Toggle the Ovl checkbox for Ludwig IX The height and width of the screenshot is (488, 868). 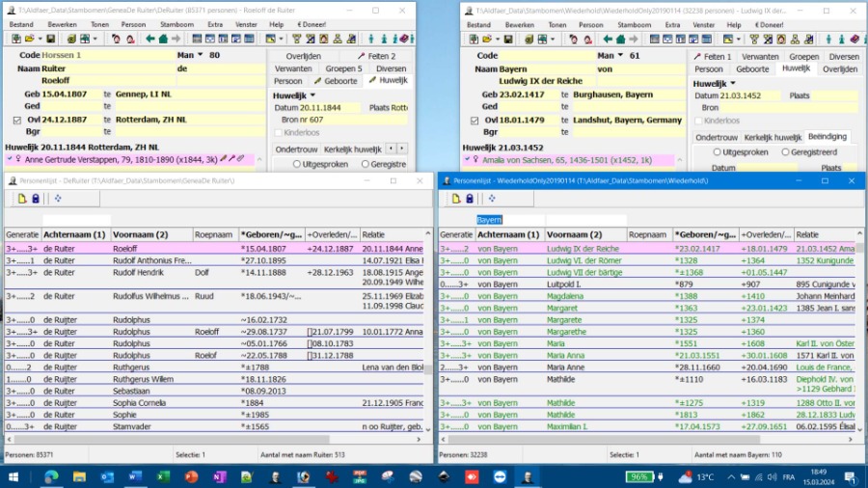click(475, 121)
